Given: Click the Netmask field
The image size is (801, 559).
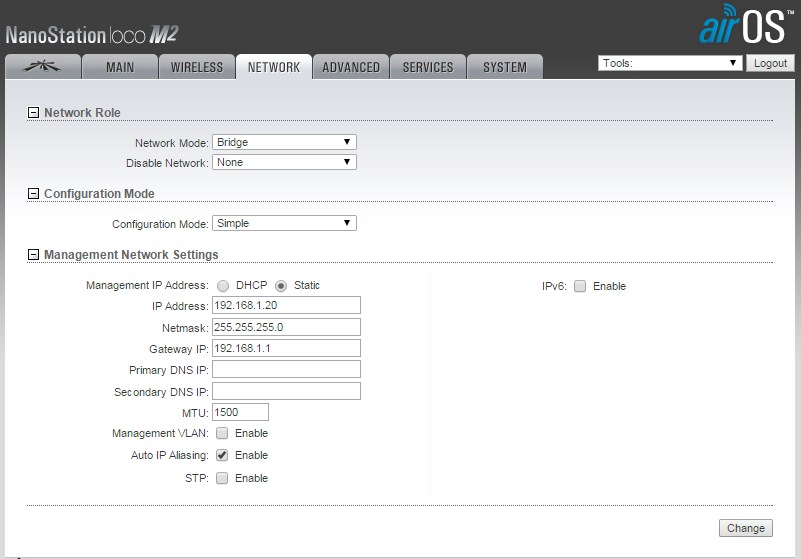Looking at the screenshot, I should (286, 327).
